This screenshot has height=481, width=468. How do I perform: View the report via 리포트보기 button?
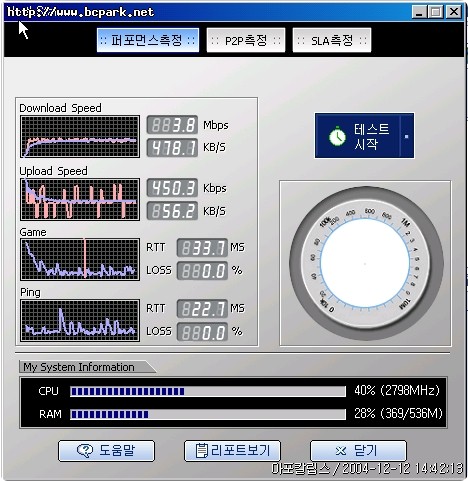[232, 451]
